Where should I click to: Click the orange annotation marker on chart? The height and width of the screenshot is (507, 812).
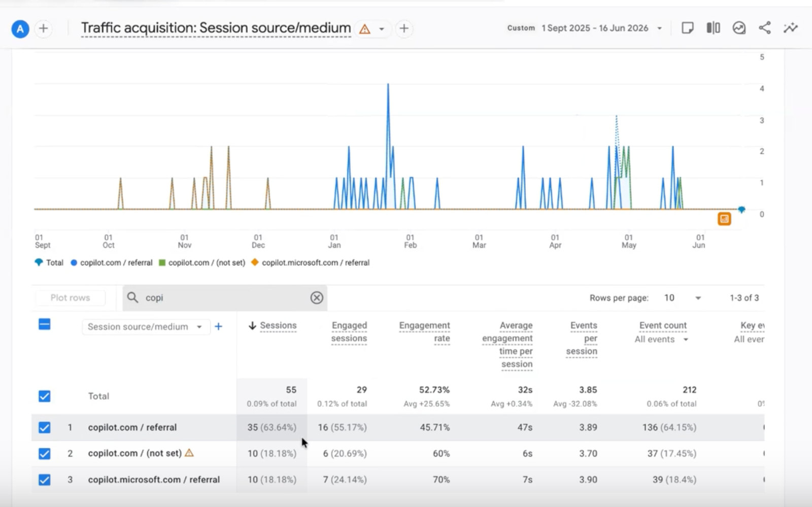(x=724, y=219)
